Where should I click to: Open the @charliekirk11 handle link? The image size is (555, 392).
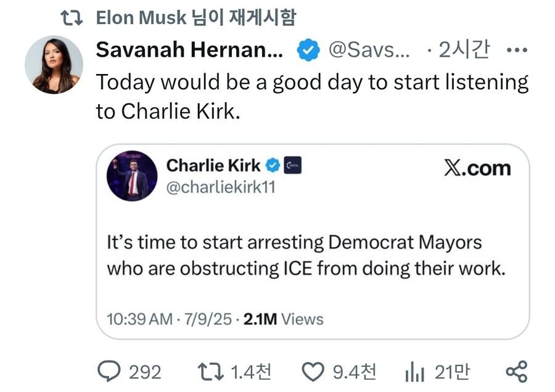(221, 188)
